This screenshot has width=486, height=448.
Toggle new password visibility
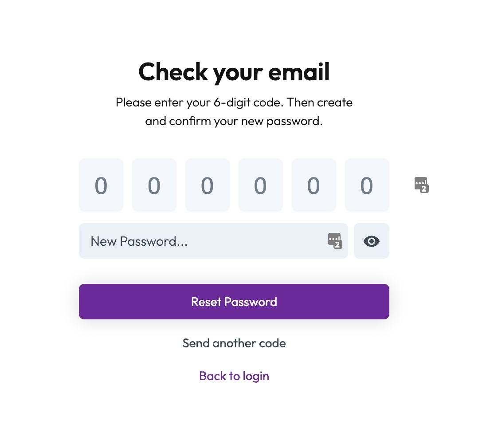[372, 241]
